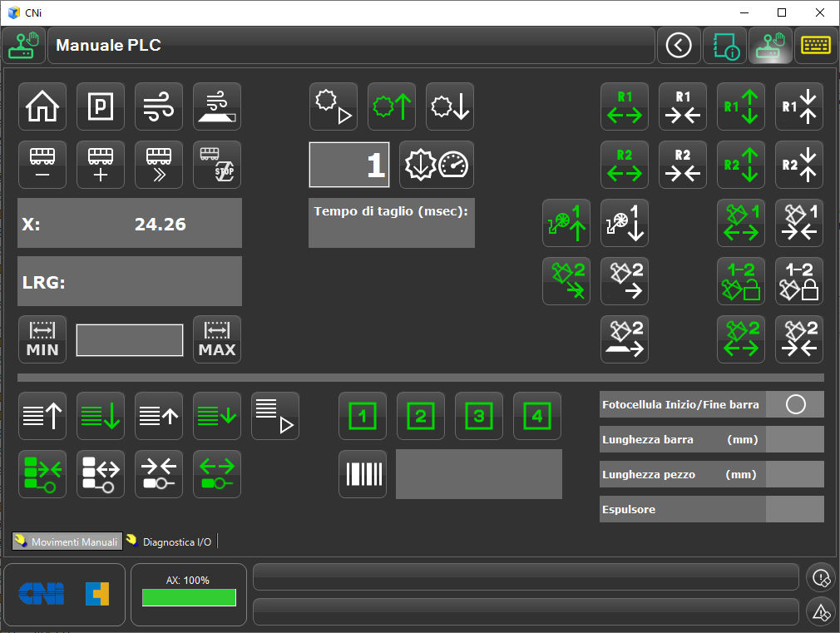
Task: Open R1 with green horizontal arrows
Action: tap(625, 106)
